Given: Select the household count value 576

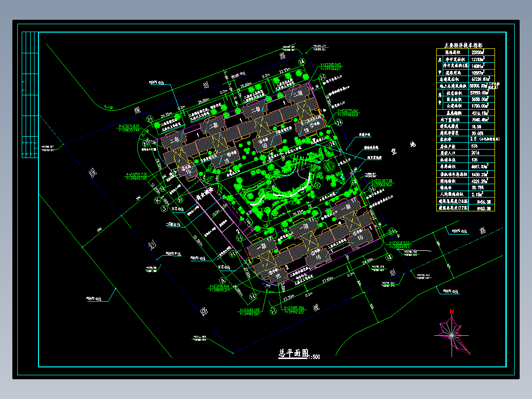Looking at the screenshot, I should pyautogui.click(x=474, y=146).
